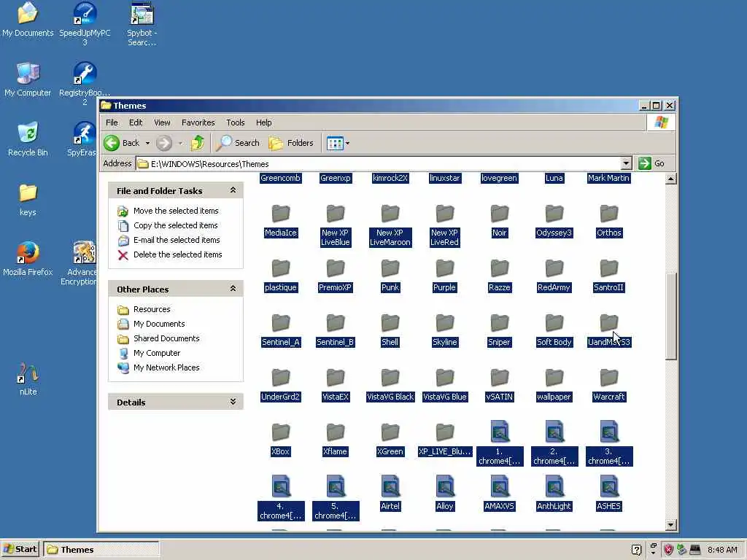Select the New XP LiveMaroon label
Viewport: 747px width, 560px height.
click(390, 237)
